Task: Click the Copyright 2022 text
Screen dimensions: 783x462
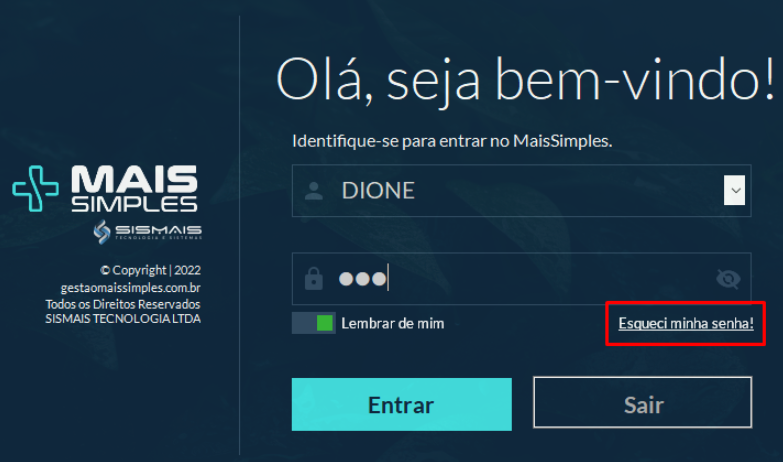Action: tap(150, 270)
